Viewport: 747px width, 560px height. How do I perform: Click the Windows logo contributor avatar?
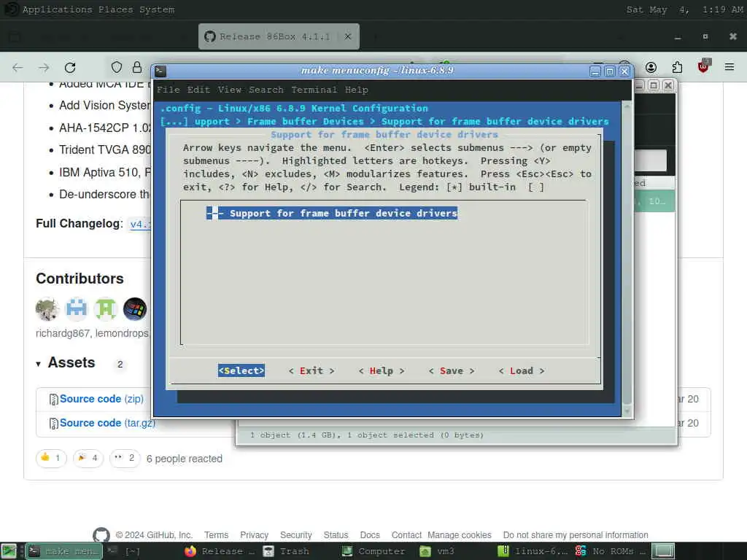135,308
